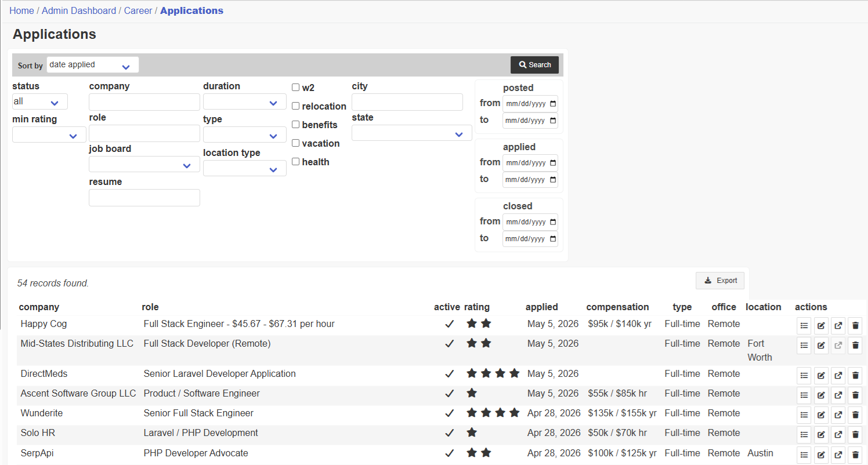The image size is (868, 465).
Task: Focus the resume filter field
Action: point(144,198)
